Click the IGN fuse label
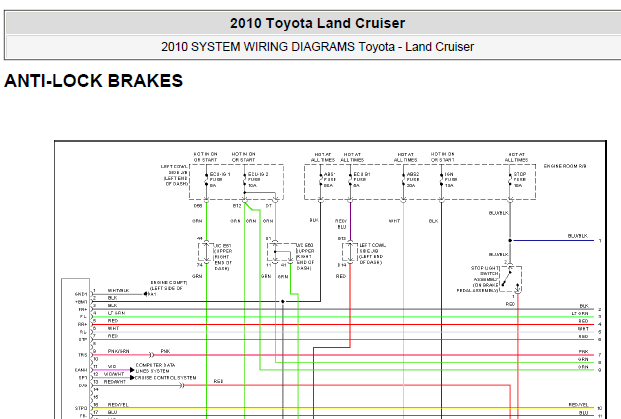 point(451,179)
